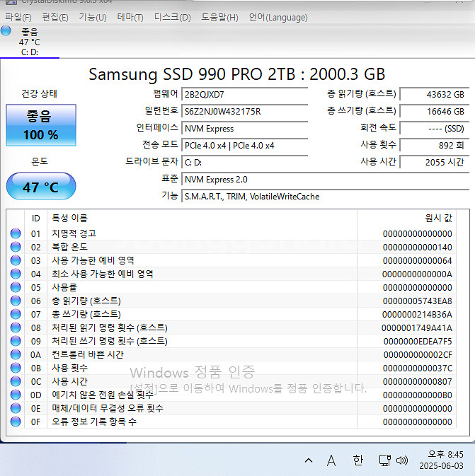Click raw value 000000214B36A

point(417,314)
